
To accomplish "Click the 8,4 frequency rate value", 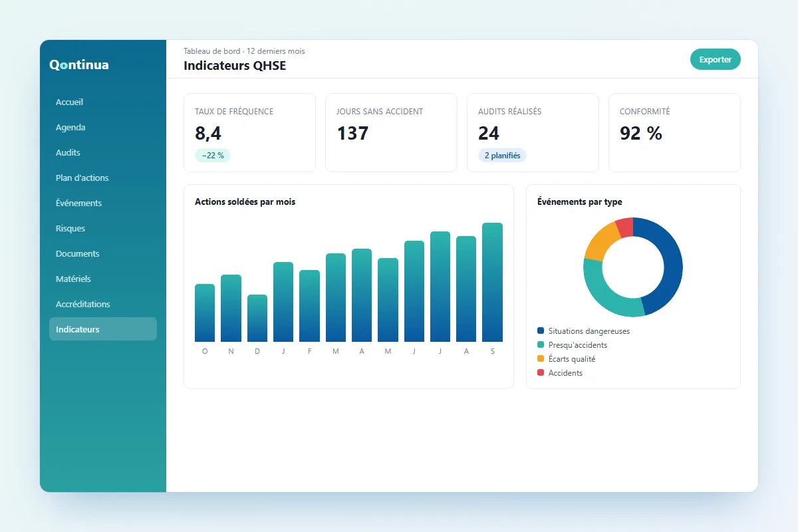I will click(x=207, y=133).
